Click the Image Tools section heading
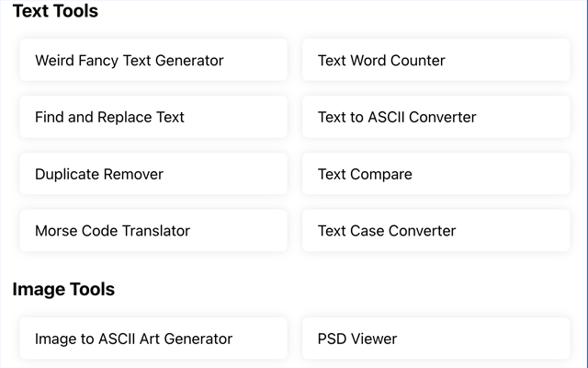 63,289
